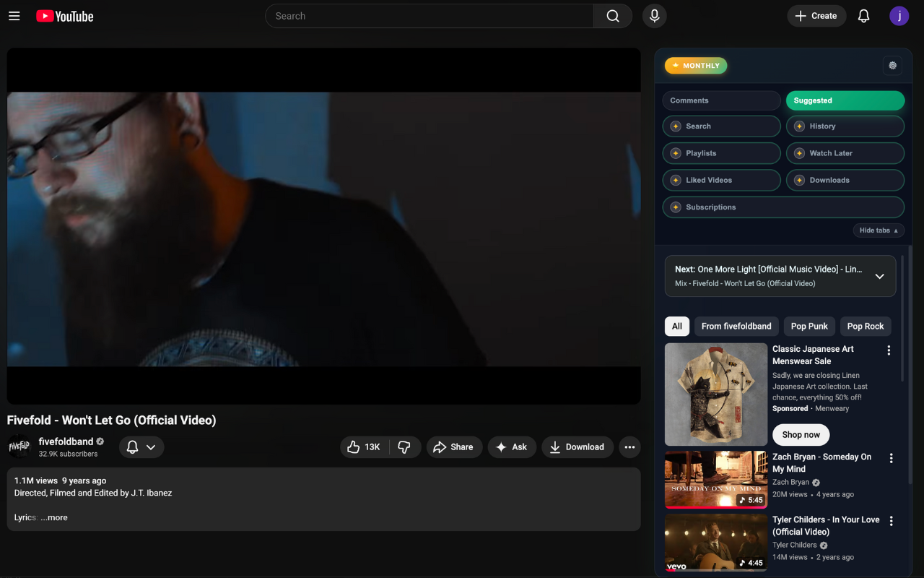Open the Watch Later tab
Image resolution: width=924 pixels, height=578 pixels.
click(x=845, y=153)
